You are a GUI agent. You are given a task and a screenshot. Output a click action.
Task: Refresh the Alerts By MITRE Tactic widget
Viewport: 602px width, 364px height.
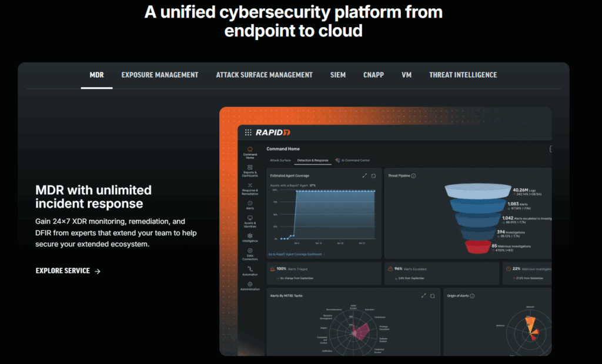[x=432, y=296]
